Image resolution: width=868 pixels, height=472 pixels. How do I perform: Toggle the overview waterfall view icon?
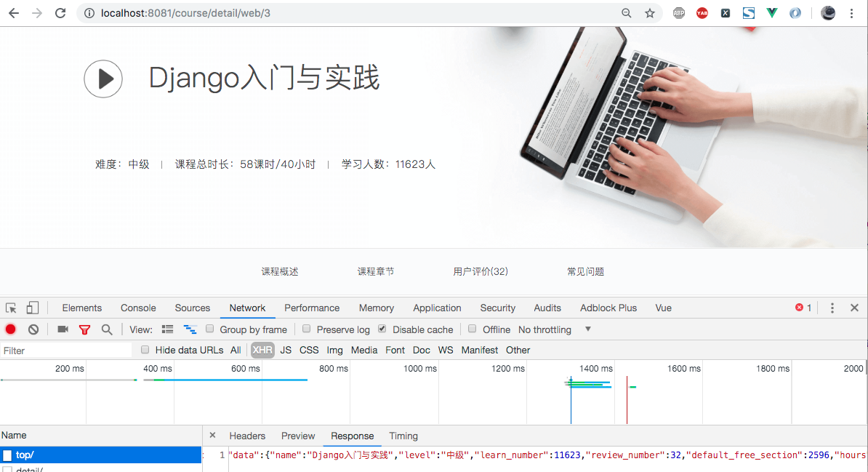coord(190,329)
